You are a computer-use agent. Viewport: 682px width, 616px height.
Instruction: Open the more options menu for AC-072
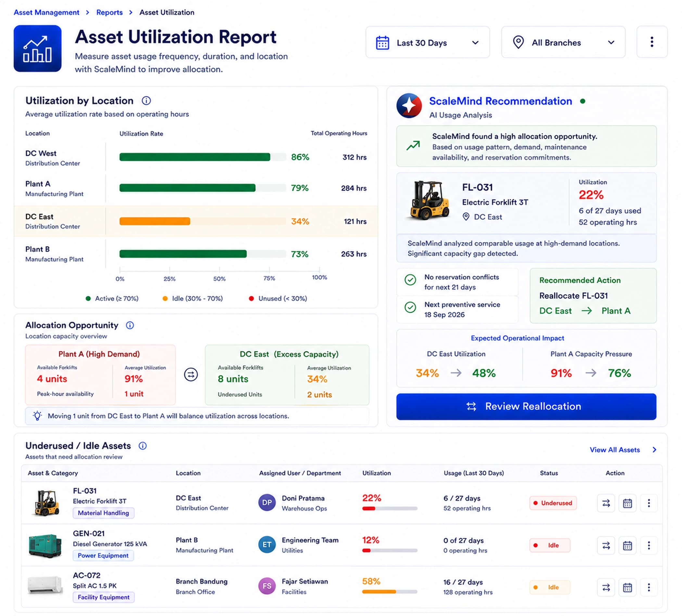pyautogui.click(x=649, y=587)
